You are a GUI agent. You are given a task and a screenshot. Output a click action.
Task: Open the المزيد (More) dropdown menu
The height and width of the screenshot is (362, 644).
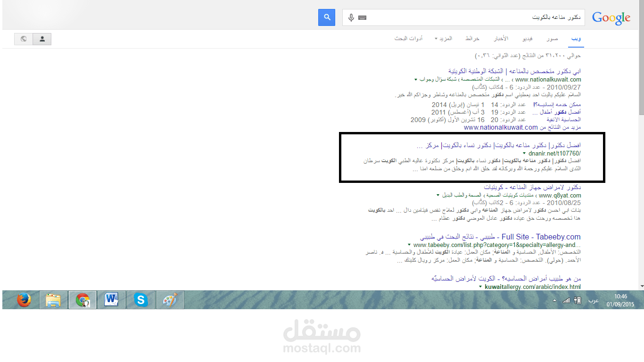click(x=444, y=38)
